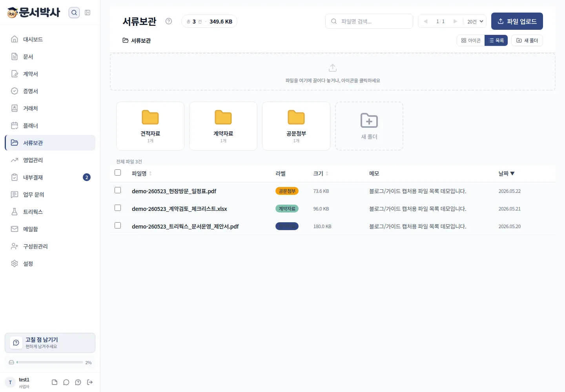Click the orange 공문첨부 label tag
The width and height of the screenshot is (565, 392).
point(287,191)
